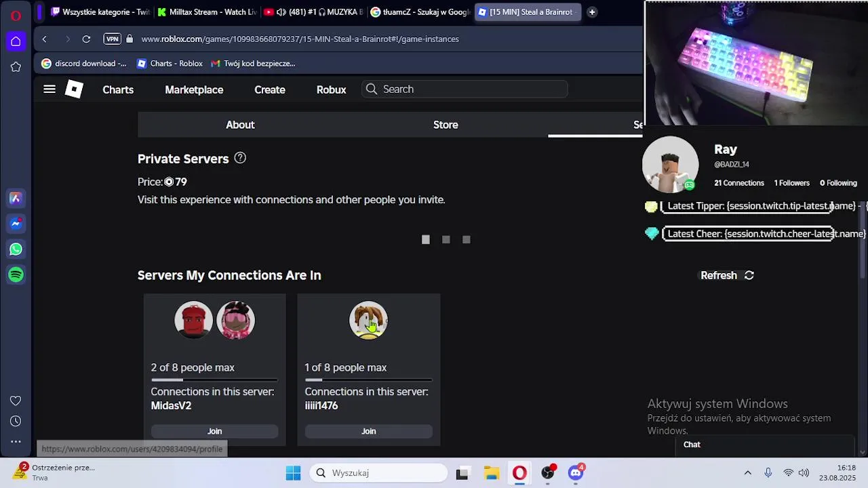Open the heart pinboards sidebar icon

(16, 401)
